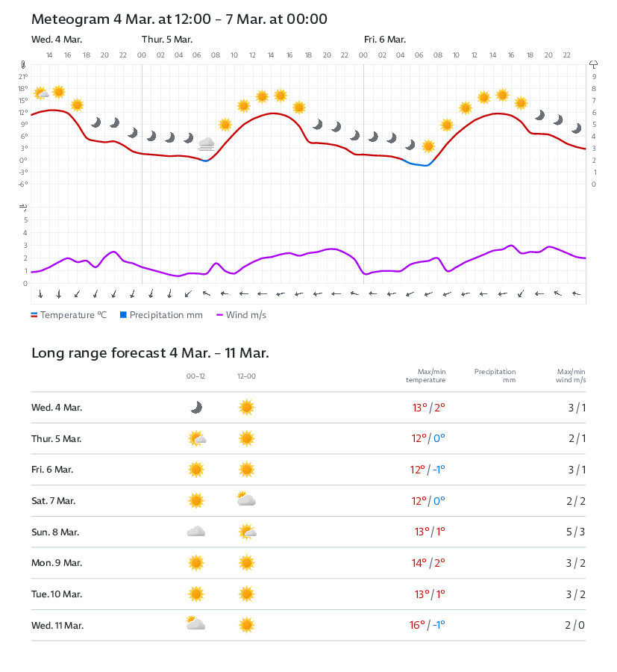This screenshot has width=617, height=672.
Task: Click the fog icon on the meteogram
Action: 207,143
